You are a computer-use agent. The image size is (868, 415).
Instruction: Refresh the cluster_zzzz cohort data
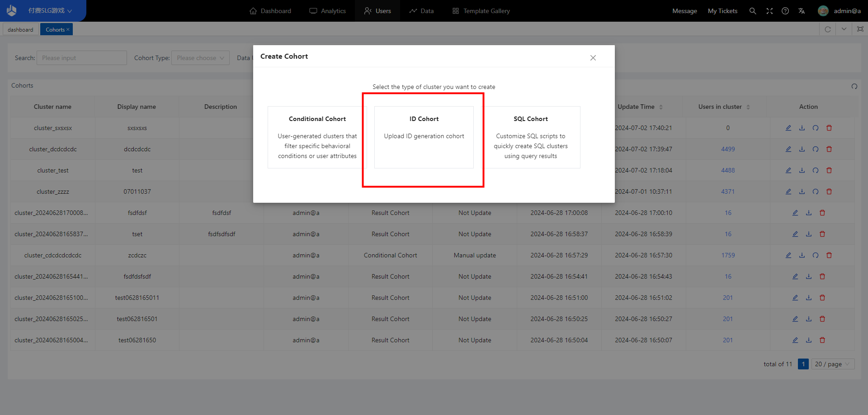point(816,191)
